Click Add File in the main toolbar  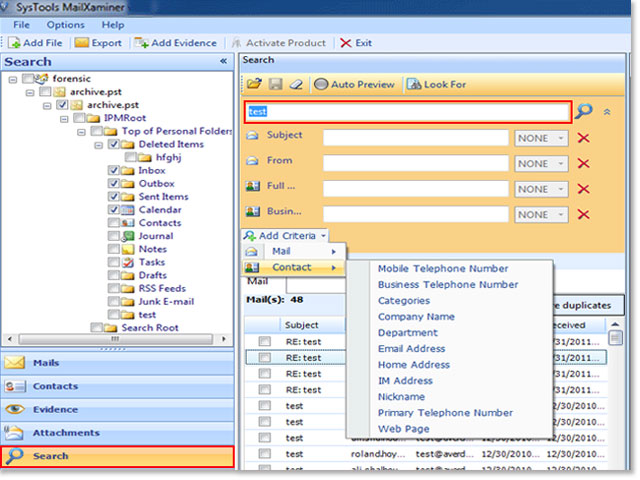tap(38, 43)
